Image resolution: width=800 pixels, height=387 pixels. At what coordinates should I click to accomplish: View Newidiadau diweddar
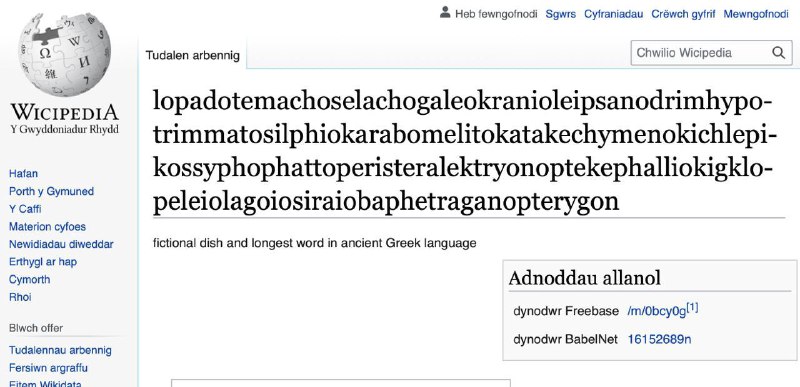coord(61,244)
